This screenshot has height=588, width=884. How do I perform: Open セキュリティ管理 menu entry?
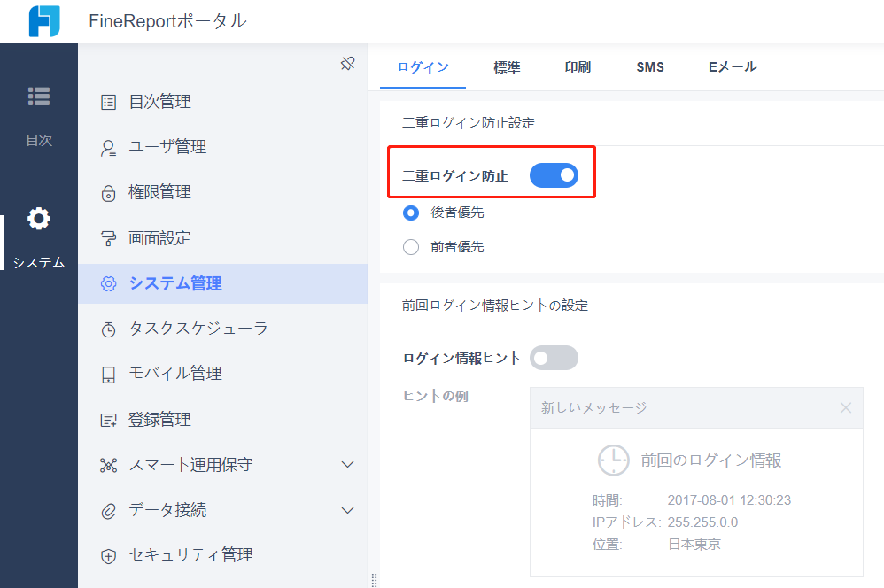coord(222,555)
